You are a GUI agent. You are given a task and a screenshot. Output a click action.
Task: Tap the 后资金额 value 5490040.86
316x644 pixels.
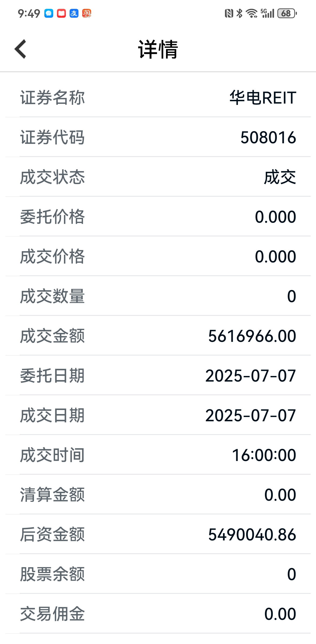(252, 535)
